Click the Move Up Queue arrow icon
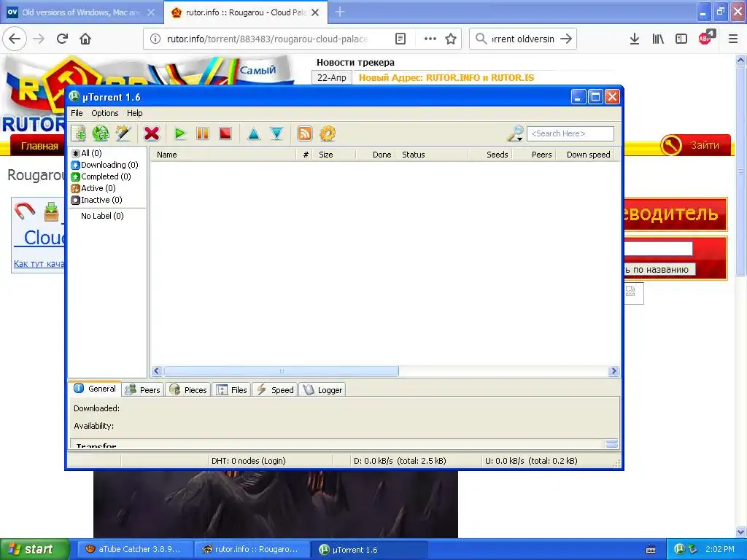Viewport: 747px width, 560px height. tap(254, 133)
